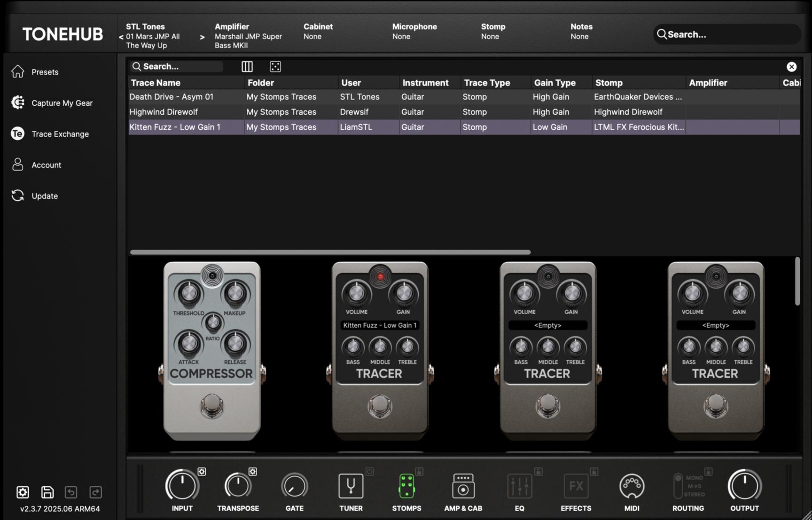
Task: Switch the Mono/Stereo routing switch
Action: [x=678, y=486]
